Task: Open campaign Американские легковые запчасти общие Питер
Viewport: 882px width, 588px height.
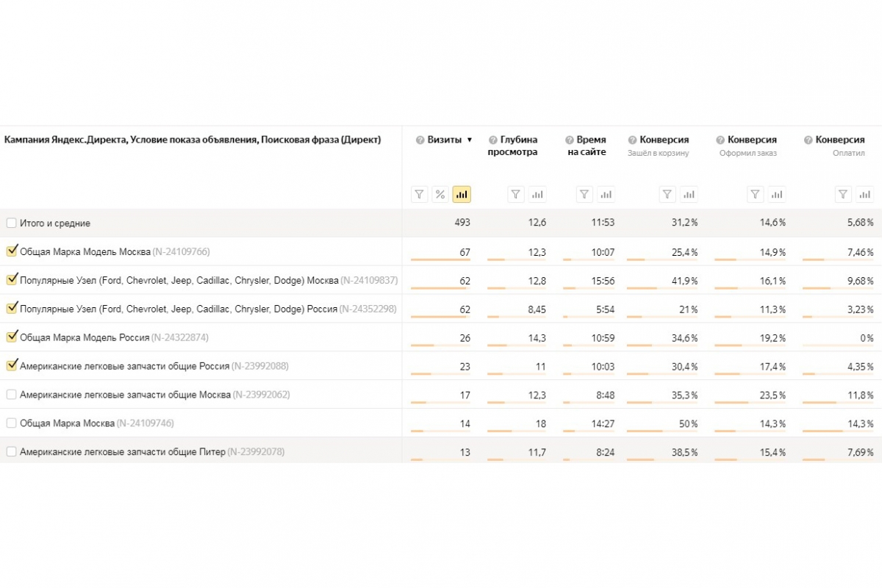Action: (122, 452)
